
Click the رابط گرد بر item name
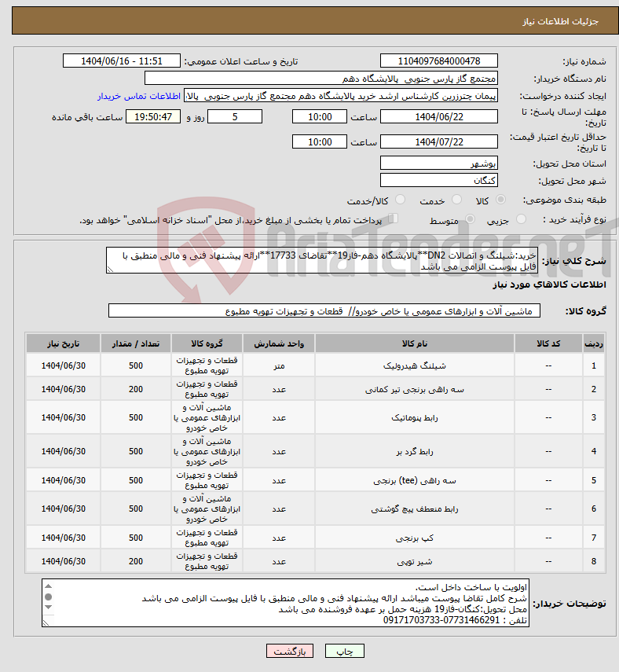415,452
